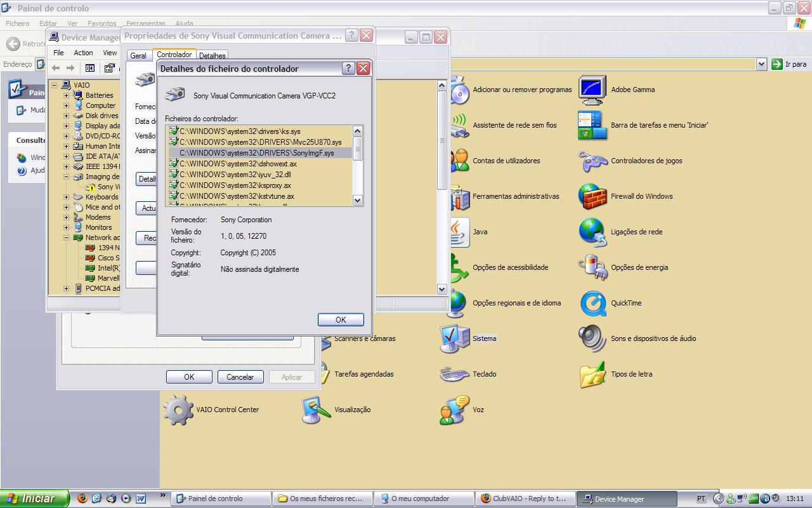Open Ficheiro menu in Painel de controlo

tap(18, 23)
